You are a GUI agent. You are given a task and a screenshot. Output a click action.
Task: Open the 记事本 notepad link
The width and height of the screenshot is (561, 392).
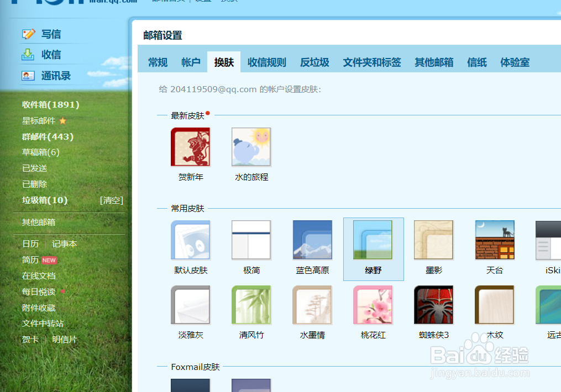(65, 243)
